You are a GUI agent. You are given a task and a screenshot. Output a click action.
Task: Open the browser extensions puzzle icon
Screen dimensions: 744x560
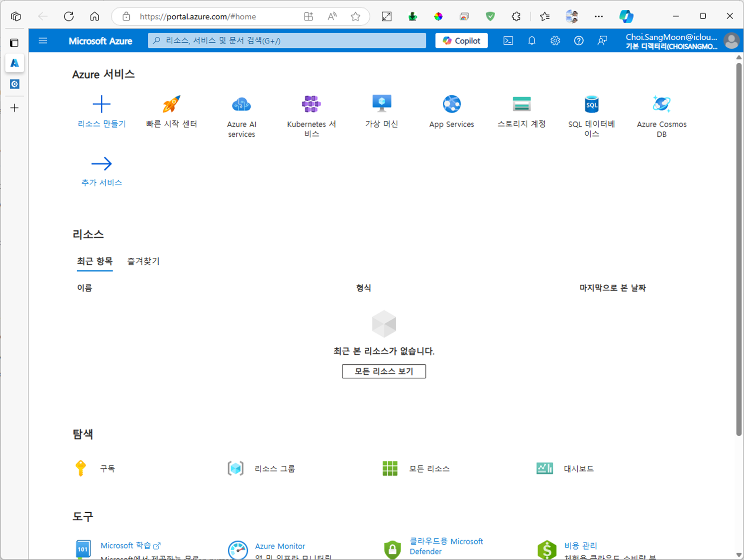point(516,16)
